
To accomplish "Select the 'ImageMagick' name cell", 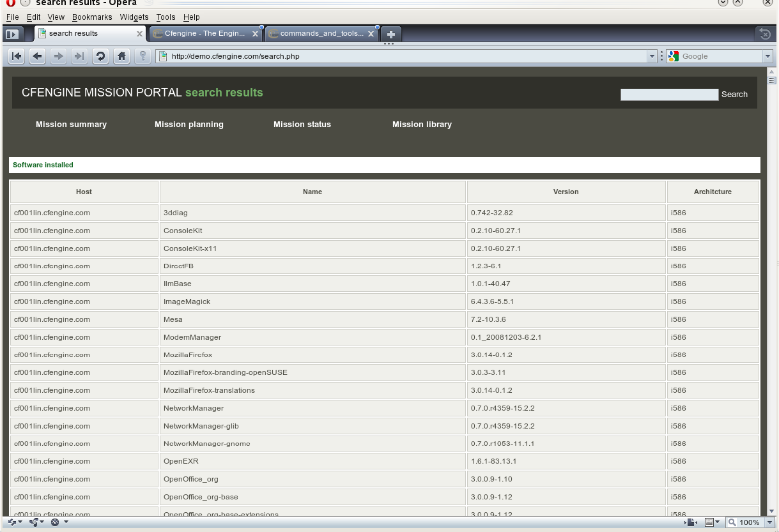I will coord(312,301).
